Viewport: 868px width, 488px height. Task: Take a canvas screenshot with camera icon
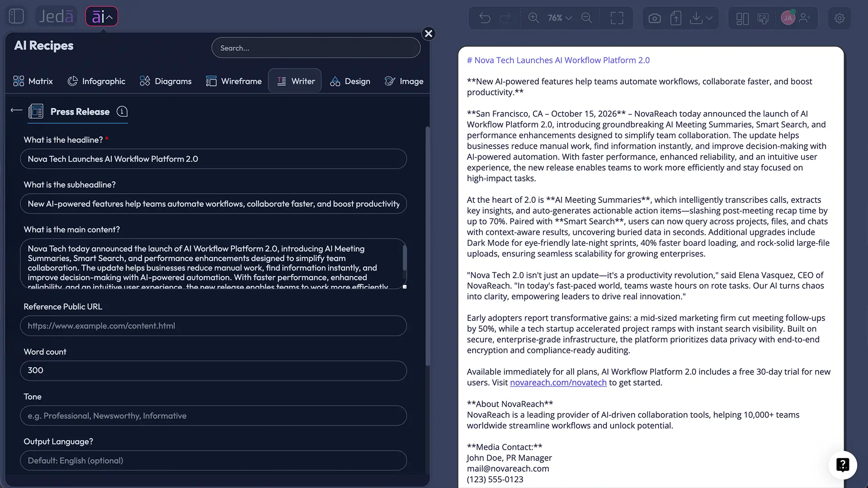[x=654, y=19]
